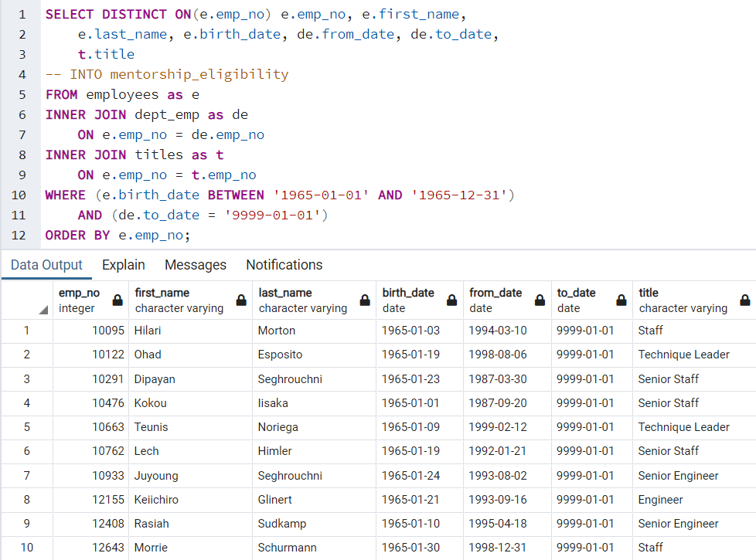Click the last name cell 'Sudkamp'

tap(315, 524)
